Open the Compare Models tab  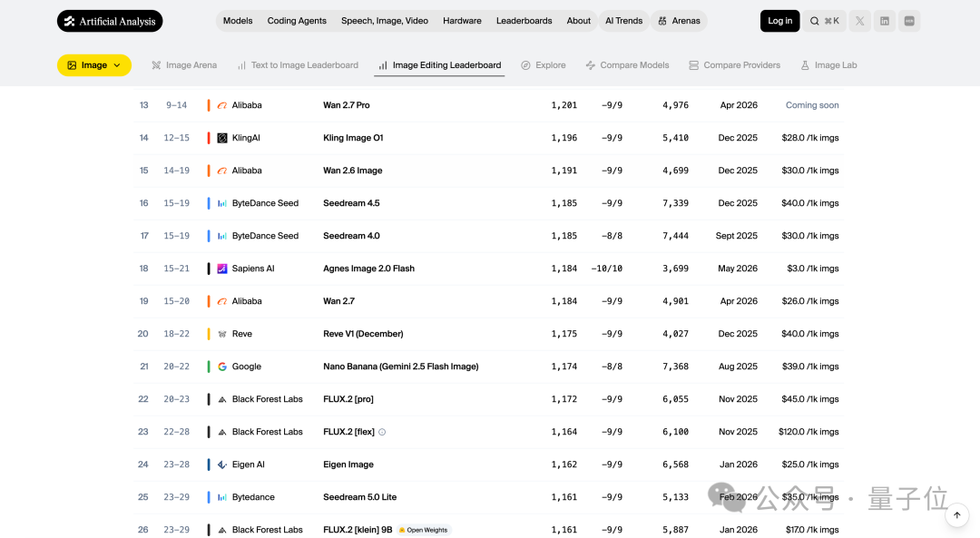click(x=627, y=65)
